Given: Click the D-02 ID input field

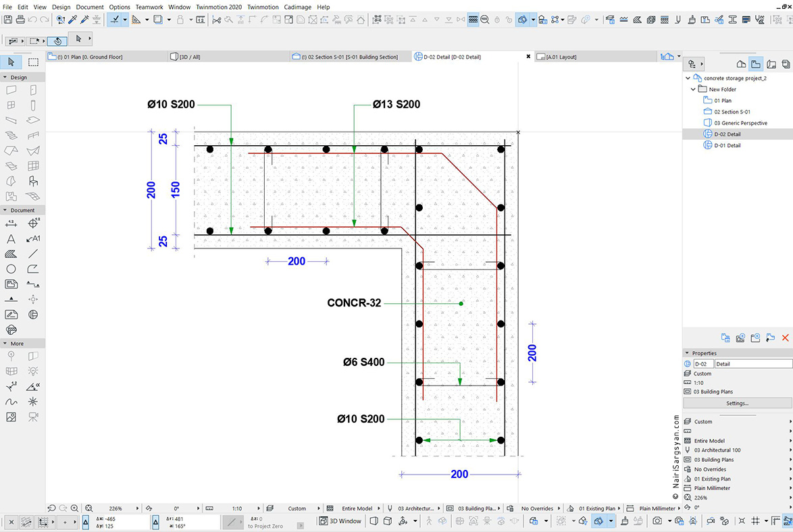Looking at the screenshot, I should point(703,364).
